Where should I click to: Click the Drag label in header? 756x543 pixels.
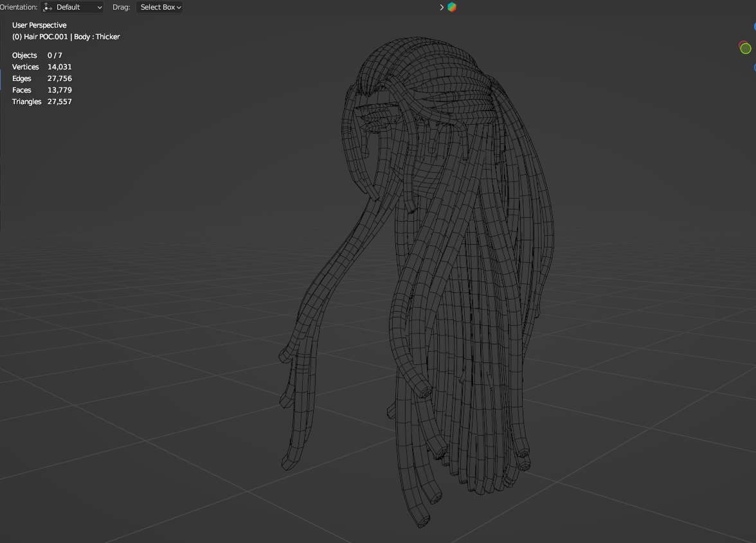pyautogui.click(x=122, y=7)
